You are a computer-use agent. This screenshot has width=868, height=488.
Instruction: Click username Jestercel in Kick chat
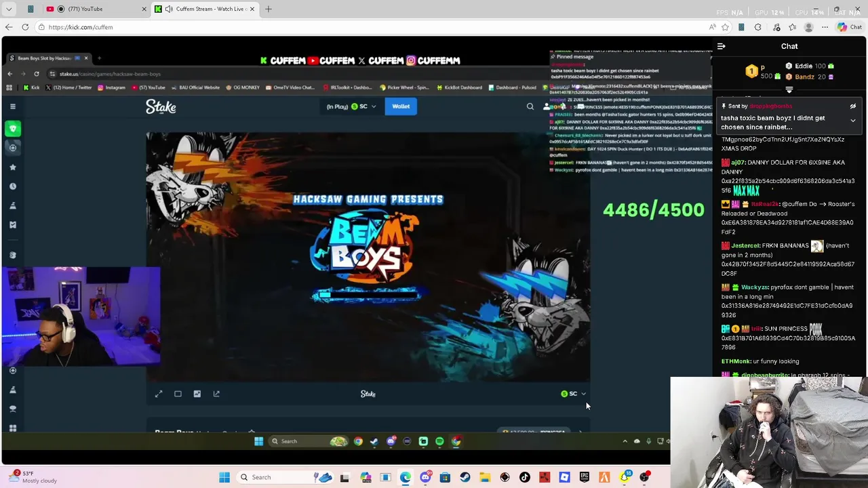tap(745, 246)
